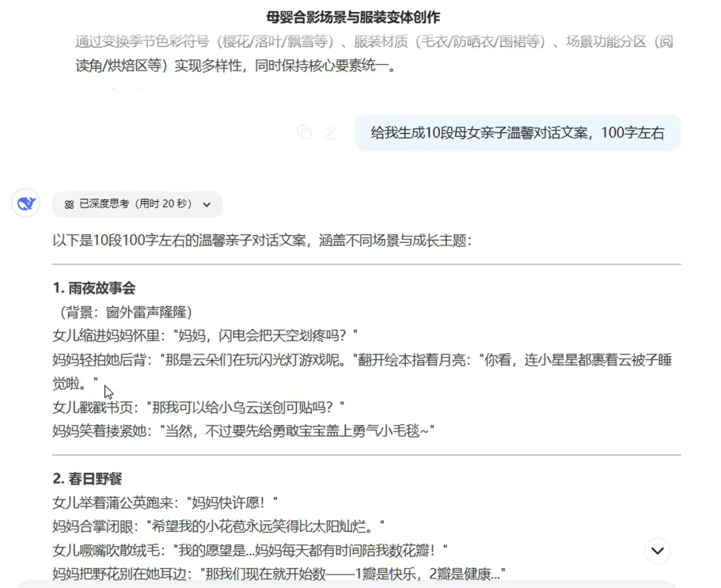Image resolution: width=721 pixels, height=588 pixels.
Task: Click the line 妈妈轻拍她后背
Action: point(363,372)
